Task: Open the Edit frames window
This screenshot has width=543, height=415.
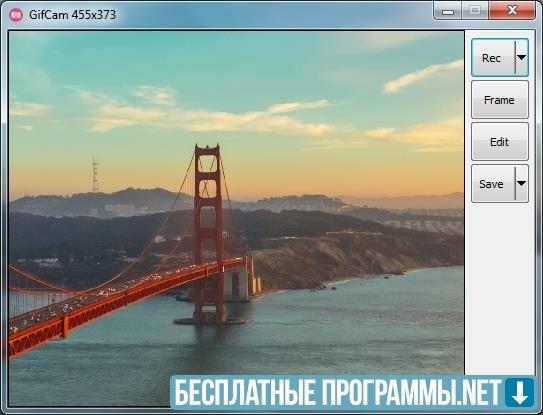Action: [x=500, y=142]
